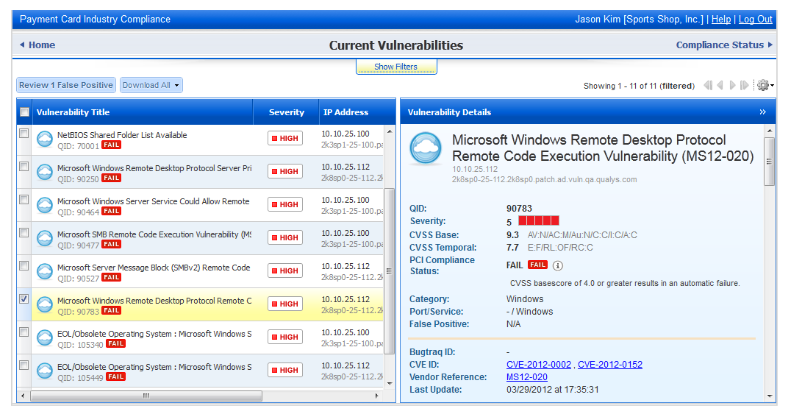Navigate back to Home
789x417 pixels.
[x=37, y=45]
